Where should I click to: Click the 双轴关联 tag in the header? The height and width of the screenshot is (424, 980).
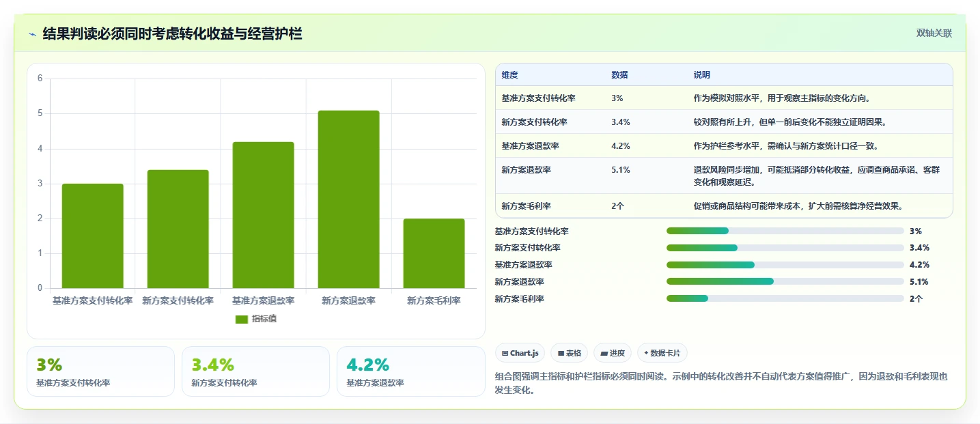pos(934,33)
